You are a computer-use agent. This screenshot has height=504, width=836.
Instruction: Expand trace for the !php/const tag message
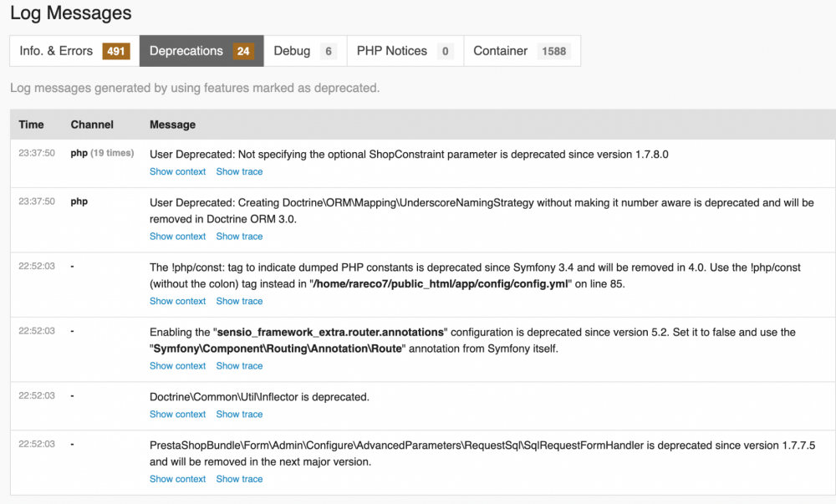coord(239,301)
